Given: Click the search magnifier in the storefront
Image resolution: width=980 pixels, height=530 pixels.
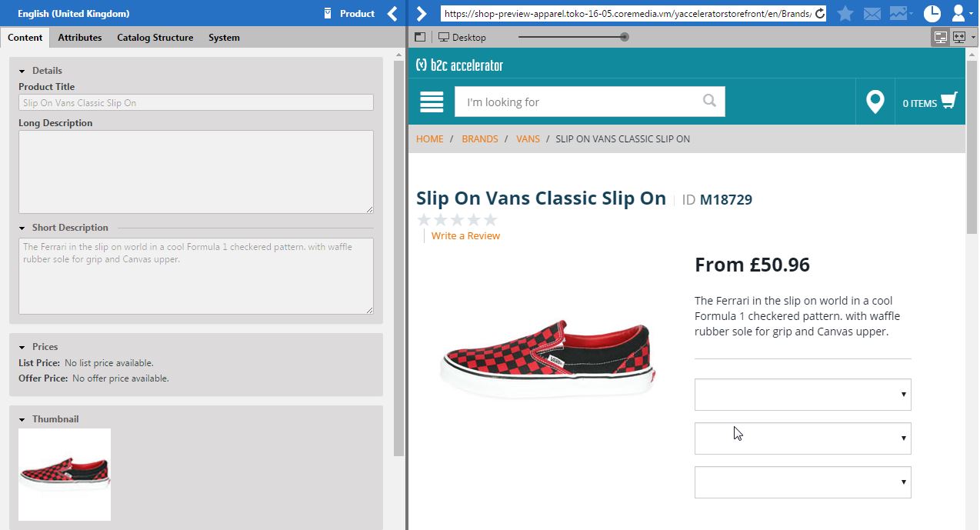Looking at the screenshot, I should pyautogui.click(x=708, y=101).
